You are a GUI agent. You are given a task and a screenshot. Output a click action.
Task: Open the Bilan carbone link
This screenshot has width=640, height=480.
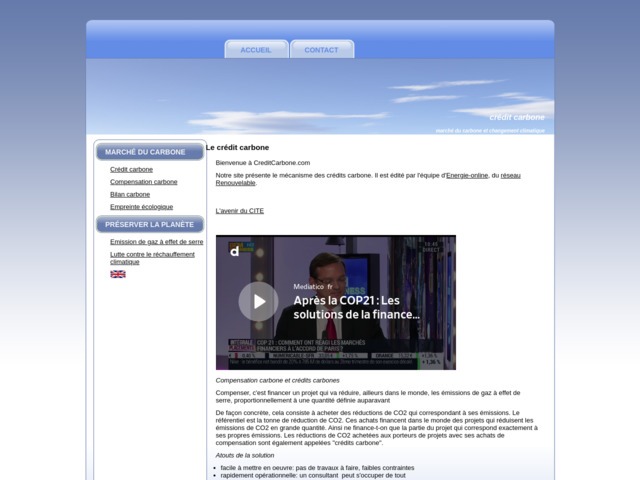[x=130, y=194]
